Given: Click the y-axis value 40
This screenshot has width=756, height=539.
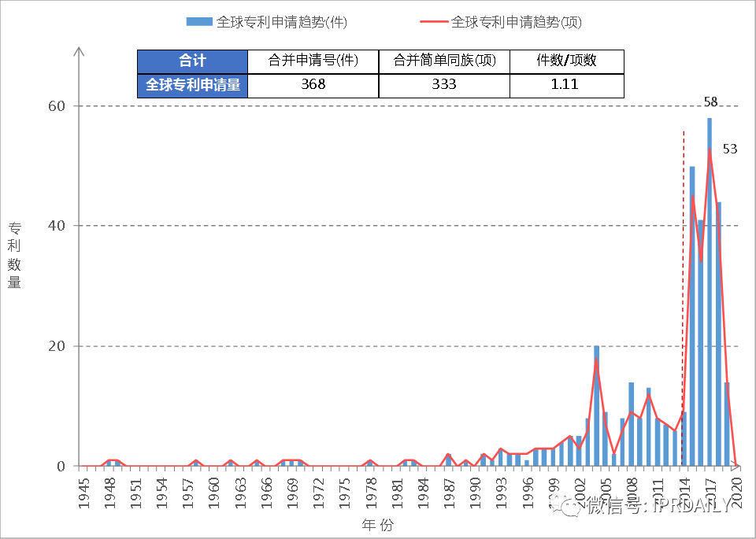Looking at the screenshot, I should (x=57, y=226).
